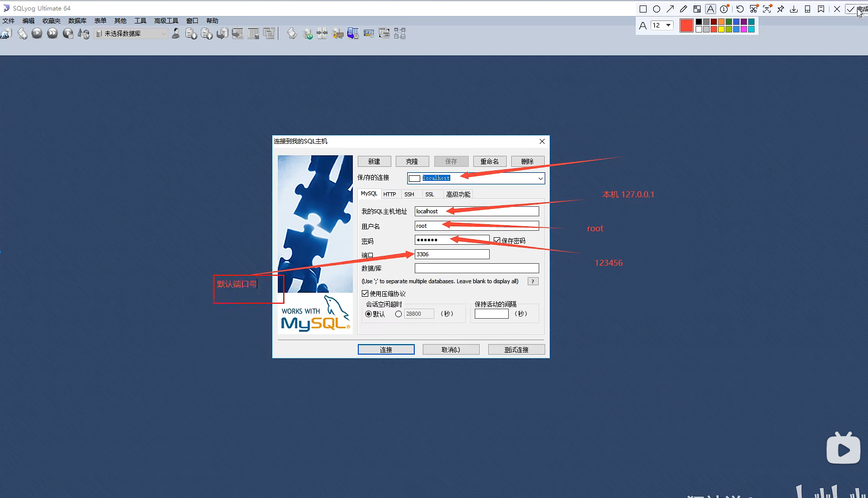This screenshot has width=868, height=498.
Task: Click the 我的SQL主机地址 host field
Action: click(x=477, y=211)
